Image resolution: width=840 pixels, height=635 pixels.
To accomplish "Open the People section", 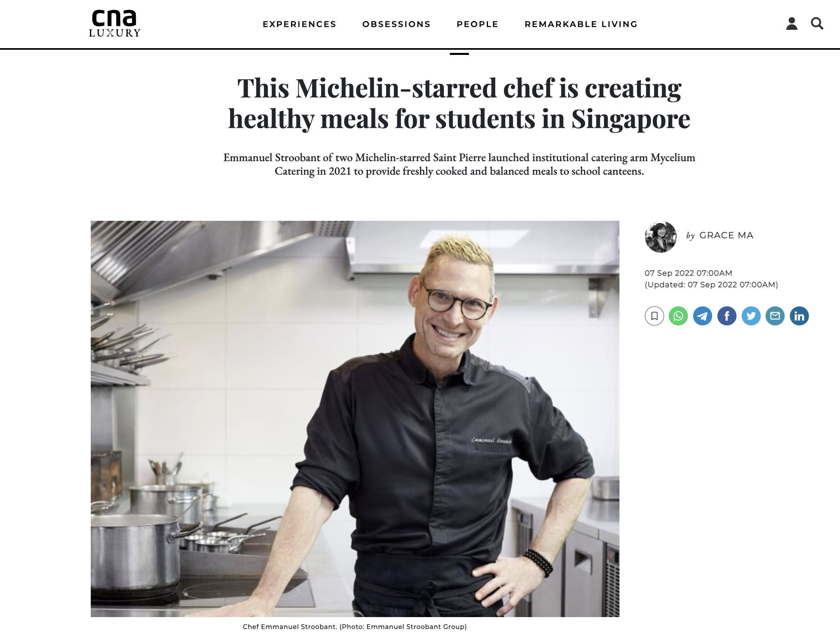I will [x=478, y=24].
